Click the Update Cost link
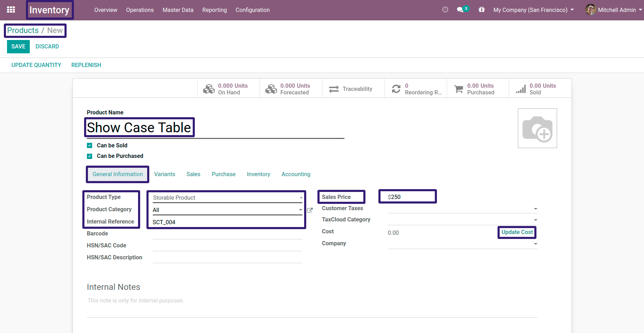The image size is (644, 333). 517,232
